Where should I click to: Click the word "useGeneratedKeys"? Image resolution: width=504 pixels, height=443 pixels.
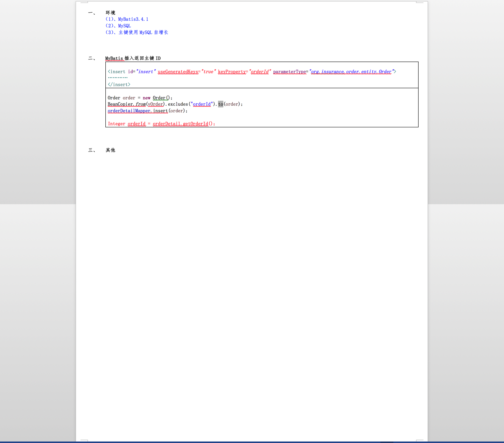pos(178,72)
